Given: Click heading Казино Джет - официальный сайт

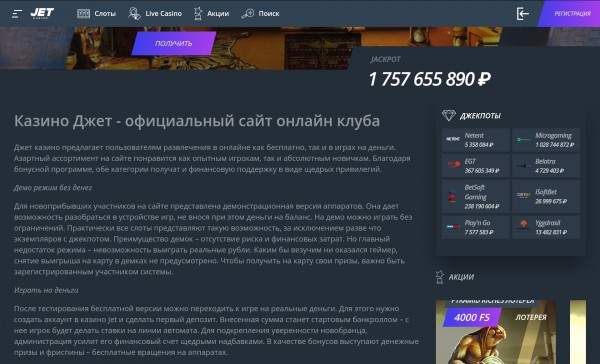Looking at the screenshot, I should [197, 121].
